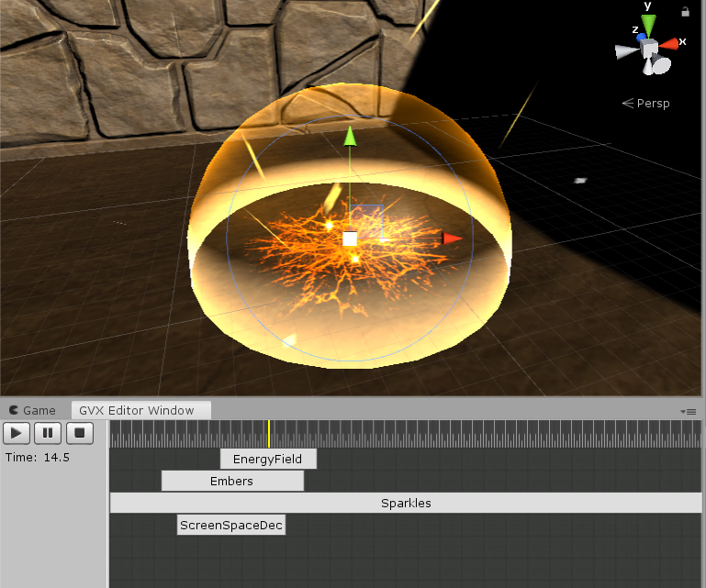Click the center cube of orientation gizmo

[649, 47]
